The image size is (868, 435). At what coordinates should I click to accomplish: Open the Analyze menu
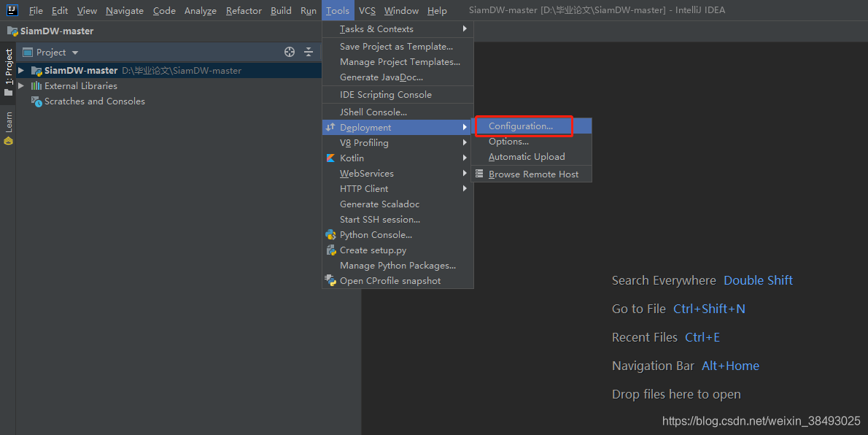coord(201,10)
